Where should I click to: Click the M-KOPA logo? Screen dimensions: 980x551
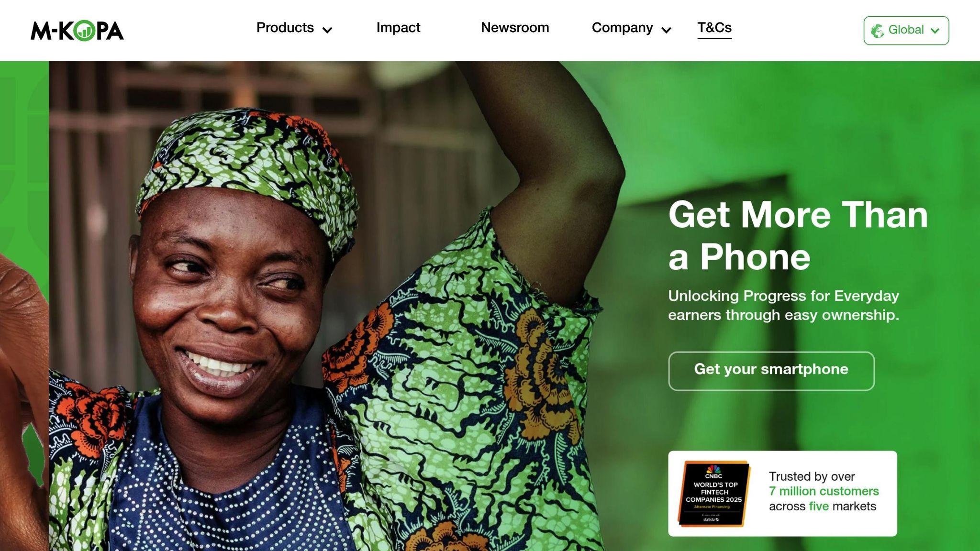point(77,31)
